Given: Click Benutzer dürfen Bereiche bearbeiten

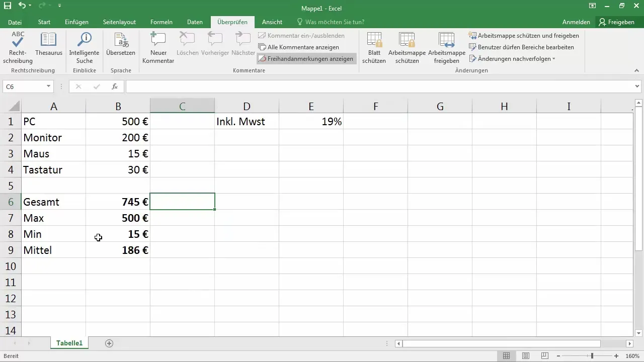Looking at the screenshot, I should (521, 47).
